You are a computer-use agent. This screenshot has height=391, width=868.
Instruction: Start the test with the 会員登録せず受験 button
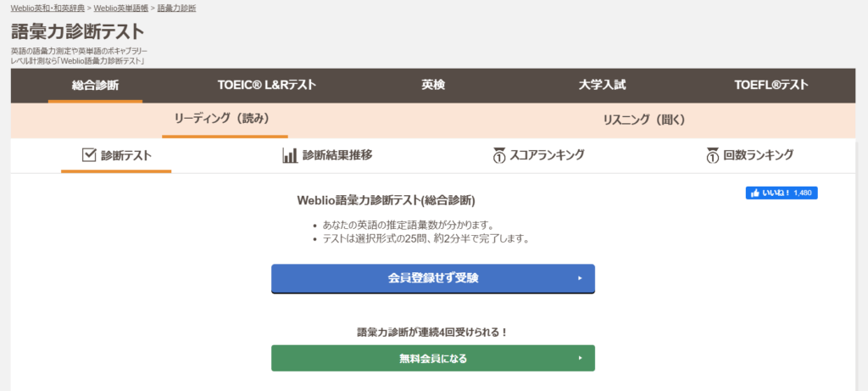pos(432,278)
